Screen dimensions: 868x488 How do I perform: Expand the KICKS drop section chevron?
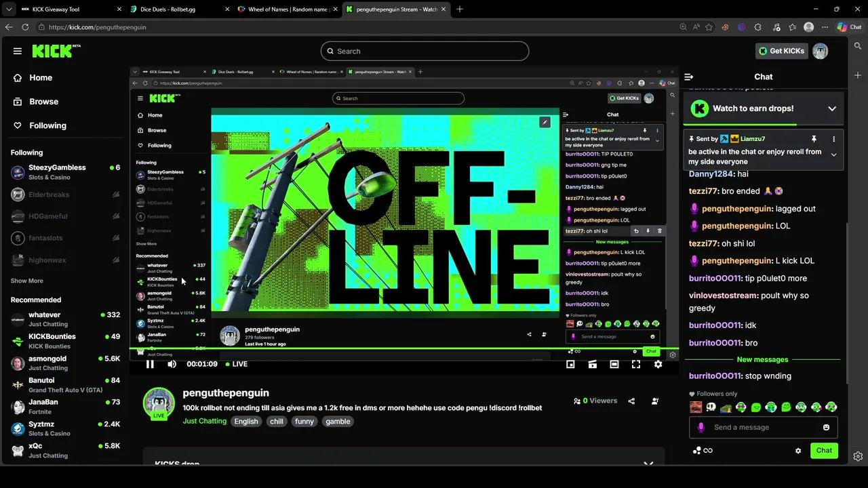click(x=648, y=464)
